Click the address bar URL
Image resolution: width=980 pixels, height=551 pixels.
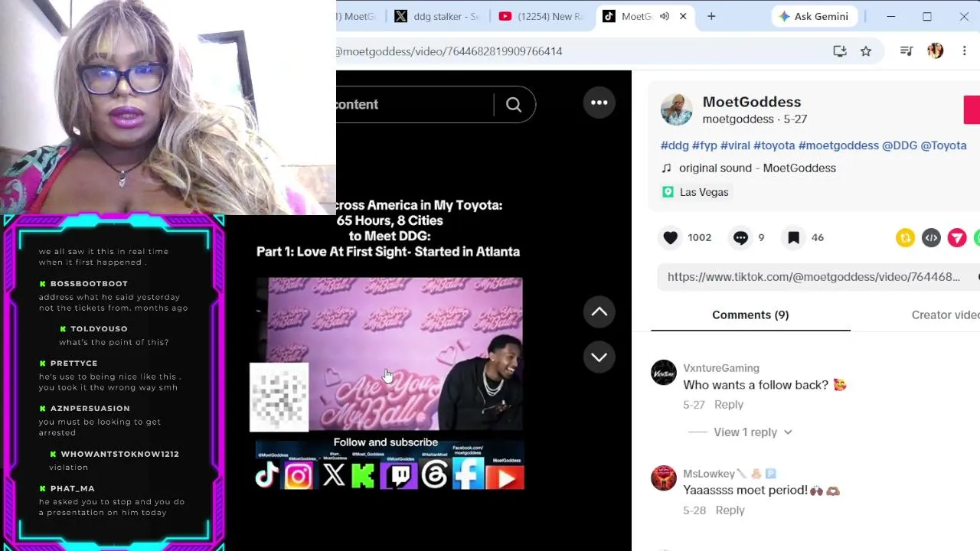(449, 51)
